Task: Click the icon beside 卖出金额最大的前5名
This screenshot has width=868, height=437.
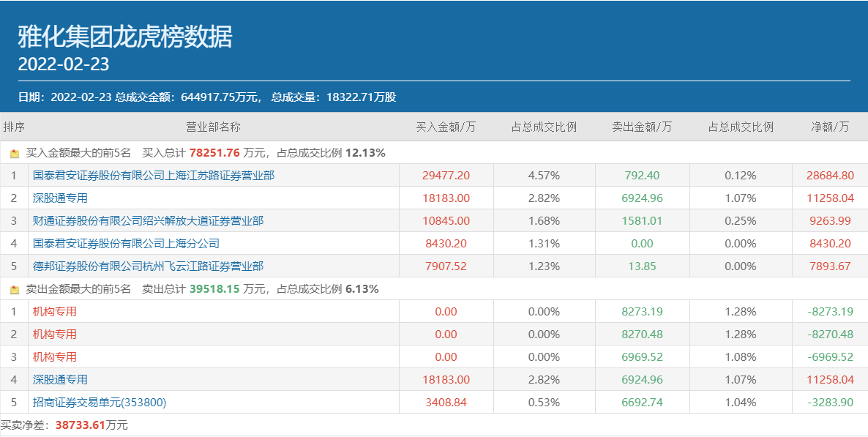Action: tap(15, 290)
